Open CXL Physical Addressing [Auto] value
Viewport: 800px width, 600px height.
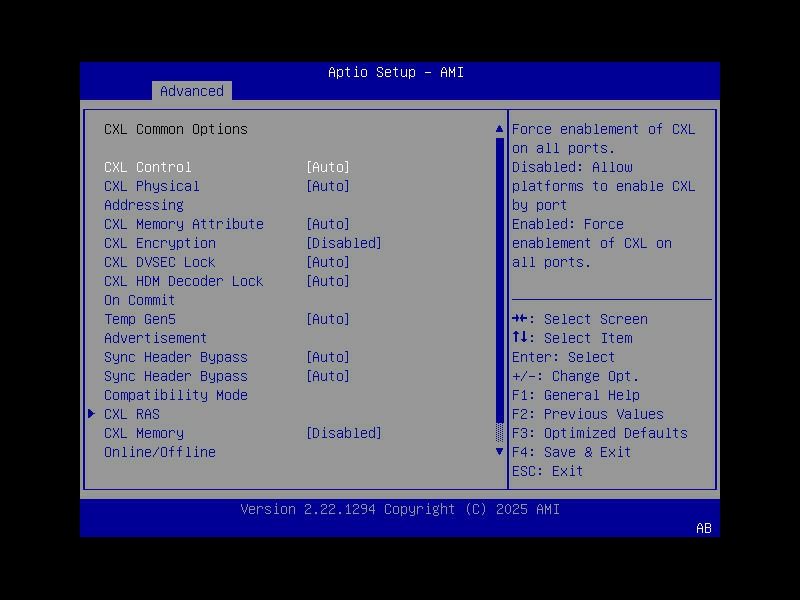[328, 186]
